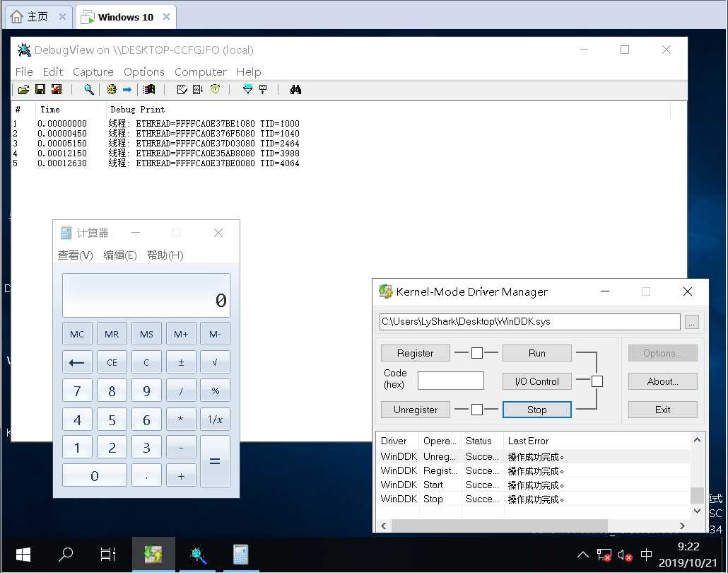Viewport: 728px width, 573px height.
Task: Click the Code (hex) input field
Action: tap(450, 381)
